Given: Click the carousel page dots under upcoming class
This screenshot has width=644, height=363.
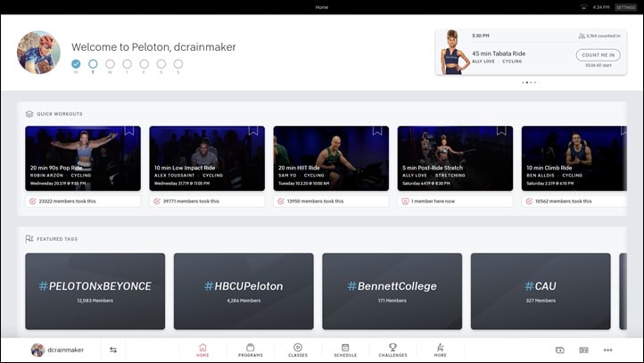Looking at the screenshot, I should click(x=531, y=83).
